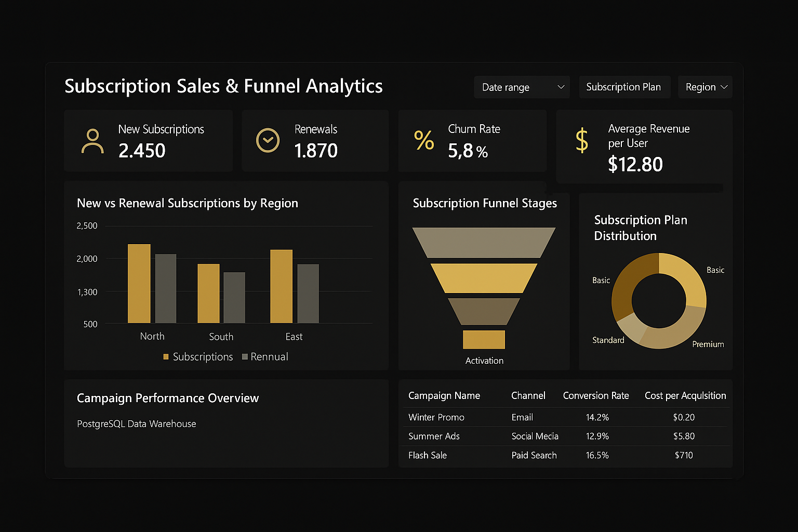Open the Date range dropdown
The height and width of the screenshot is (532, 798).
(522, 87)
